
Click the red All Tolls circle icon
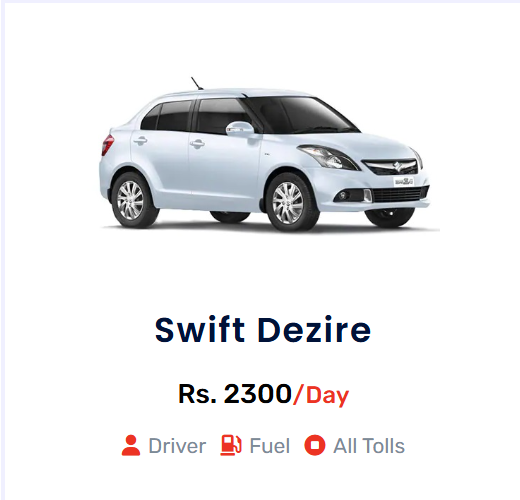tap(314, 445)
